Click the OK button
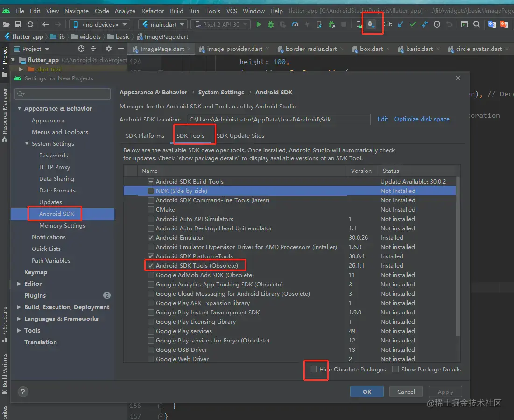This screenshot has width=514, height=420. coord(367,392)
